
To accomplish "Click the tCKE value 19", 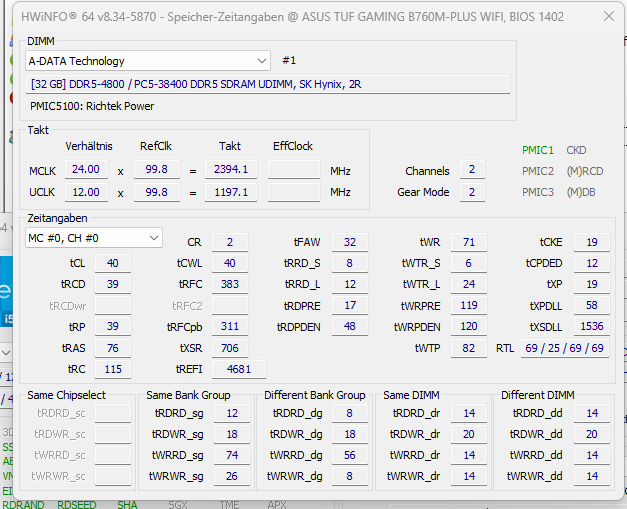I will (592, 242).
